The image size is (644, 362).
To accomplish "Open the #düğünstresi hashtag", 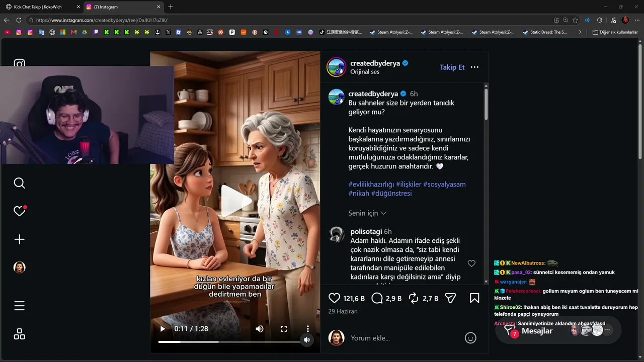I will [391, 193].
